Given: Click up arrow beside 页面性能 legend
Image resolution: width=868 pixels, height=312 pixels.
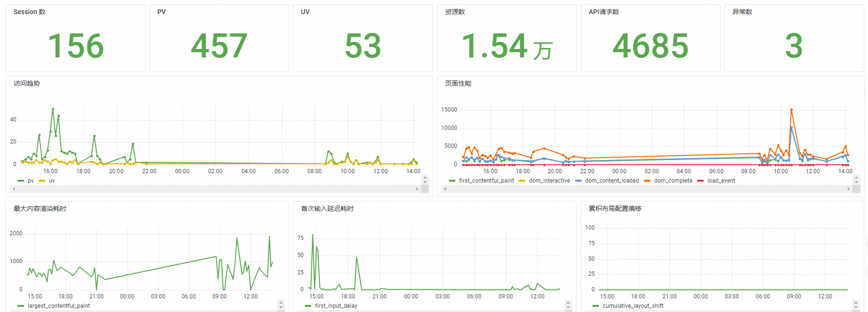Looking at the screenshot, I should 857,177.
